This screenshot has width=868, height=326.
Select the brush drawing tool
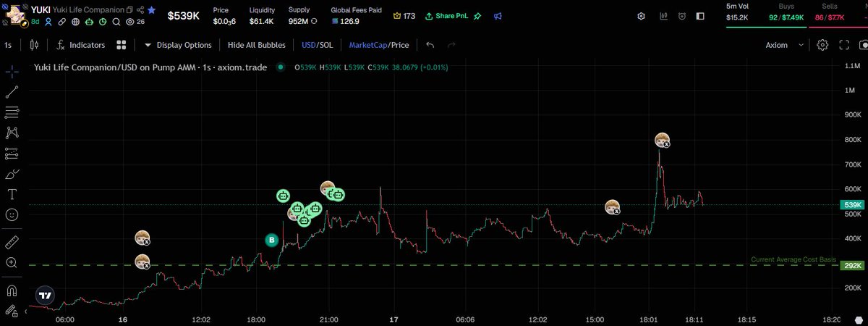tap(12, 174)
